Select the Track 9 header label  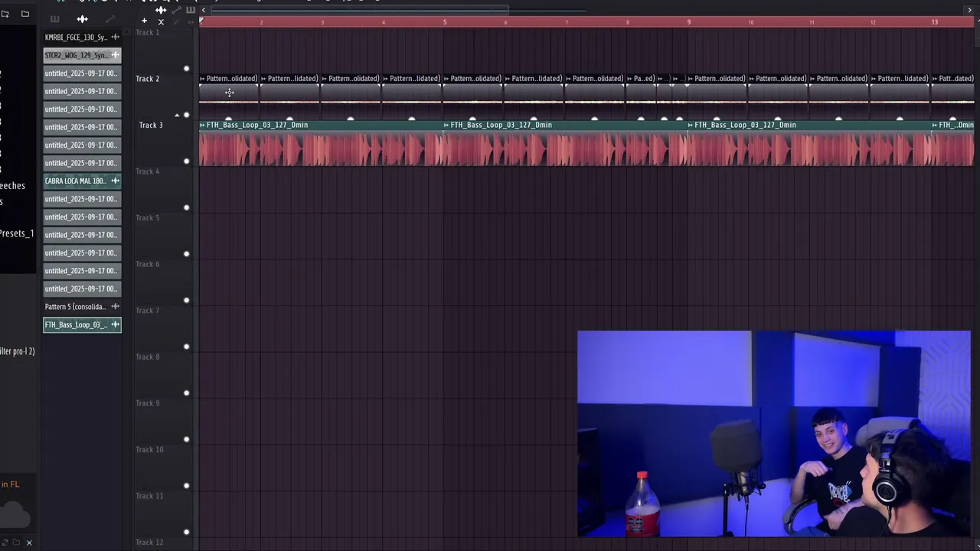click(x=148, y=403)
